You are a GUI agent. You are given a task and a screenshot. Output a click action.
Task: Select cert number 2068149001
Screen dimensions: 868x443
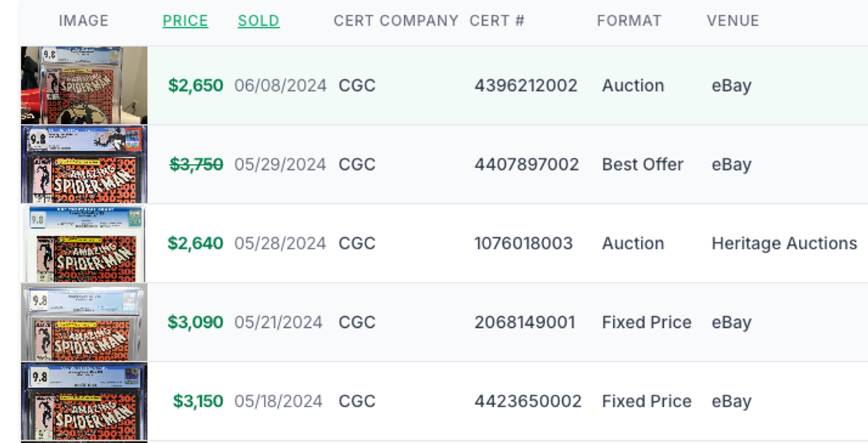[525, 322]
